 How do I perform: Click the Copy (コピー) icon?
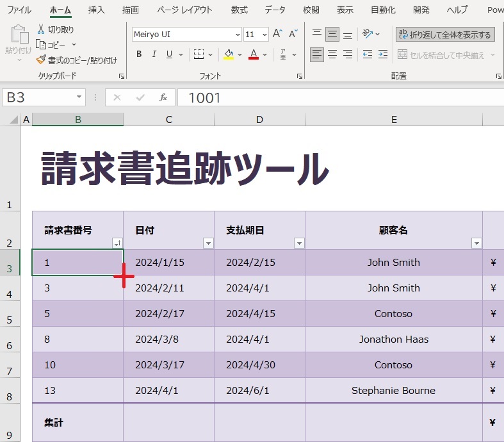(x=41, y=44)
